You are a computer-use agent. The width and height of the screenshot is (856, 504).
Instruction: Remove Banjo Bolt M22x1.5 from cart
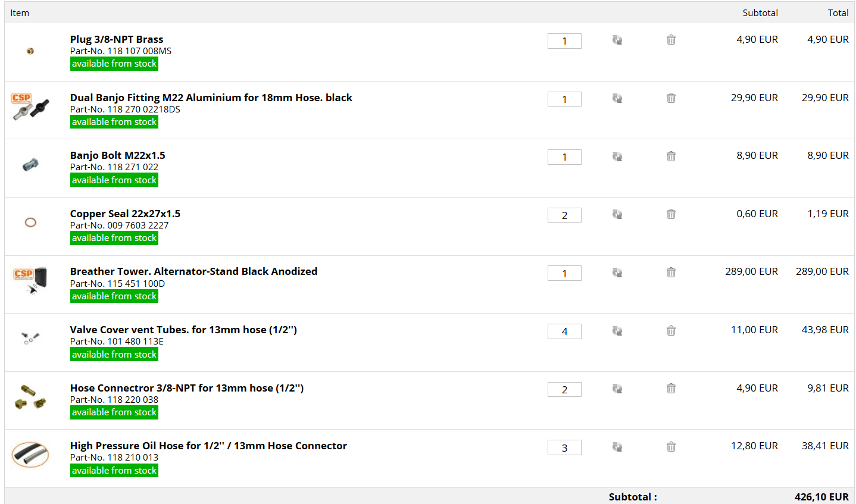671,156
